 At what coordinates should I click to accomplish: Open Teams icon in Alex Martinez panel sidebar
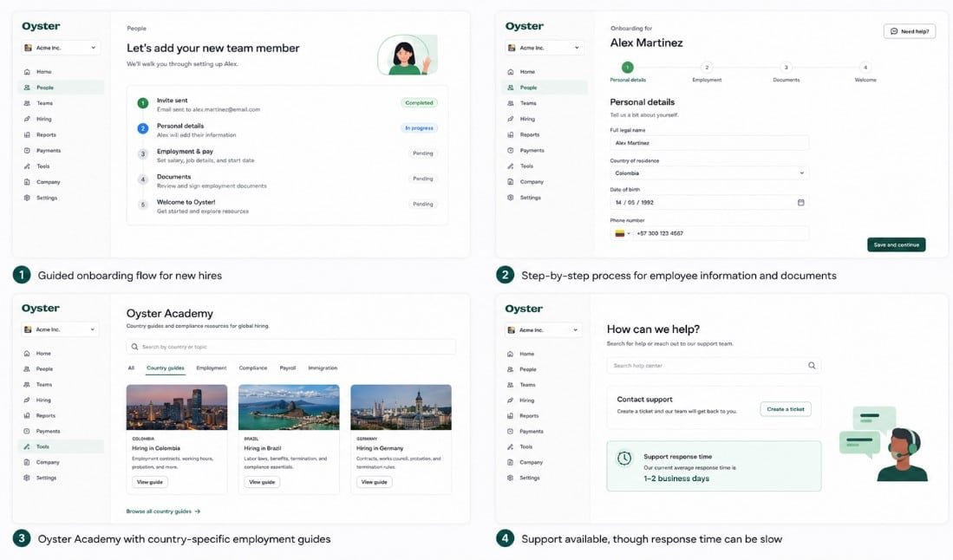pyautogui.click(x=511, y=103)
